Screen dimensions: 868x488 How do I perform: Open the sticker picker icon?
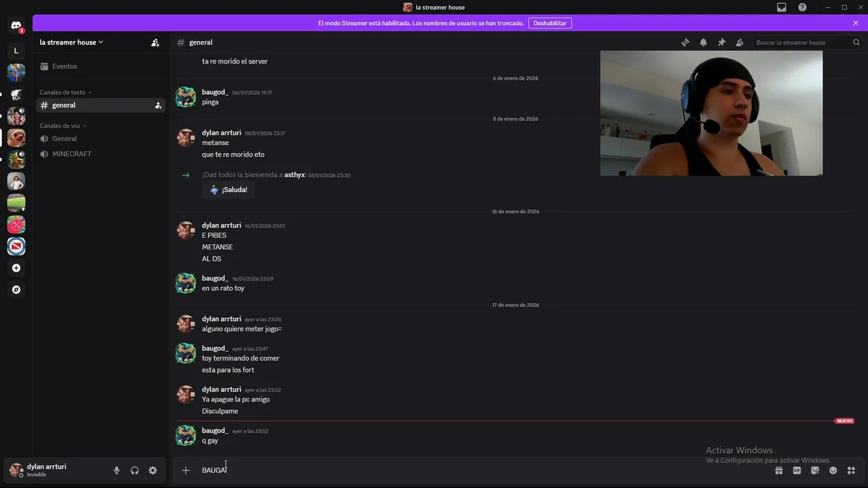815,470
